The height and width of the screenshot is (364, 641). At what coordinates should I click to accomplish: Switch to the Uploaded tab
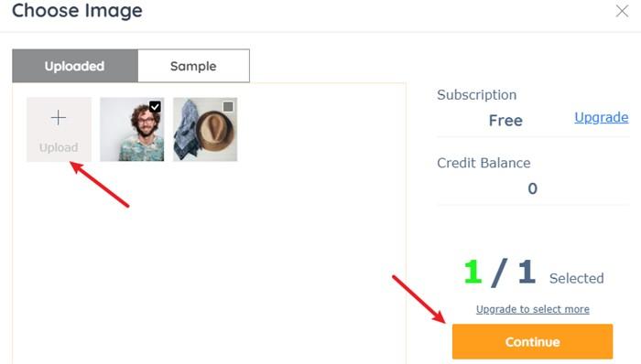pyautogui.click(x=75, y=66)
